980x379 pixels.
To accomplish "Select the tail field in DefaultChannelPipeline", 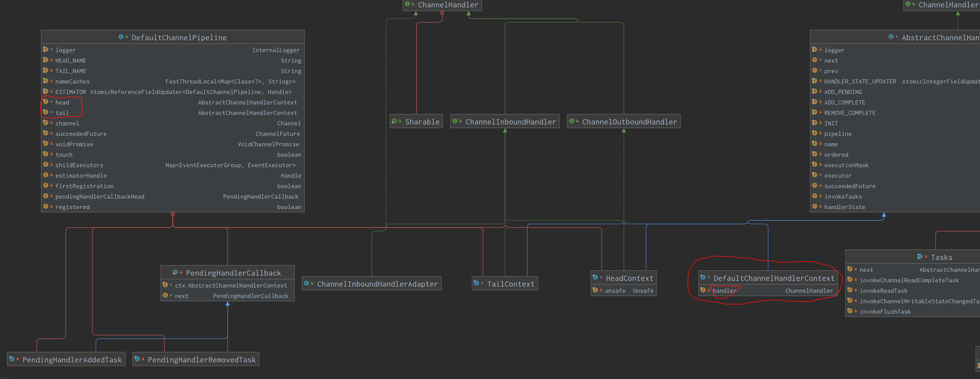I will point(62,113).
